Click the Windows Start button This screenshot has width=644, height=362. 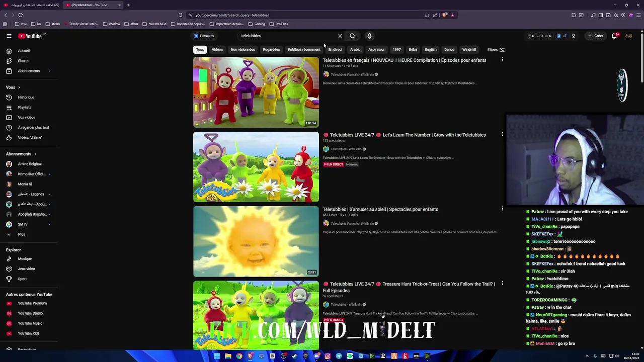pos(217,356)
